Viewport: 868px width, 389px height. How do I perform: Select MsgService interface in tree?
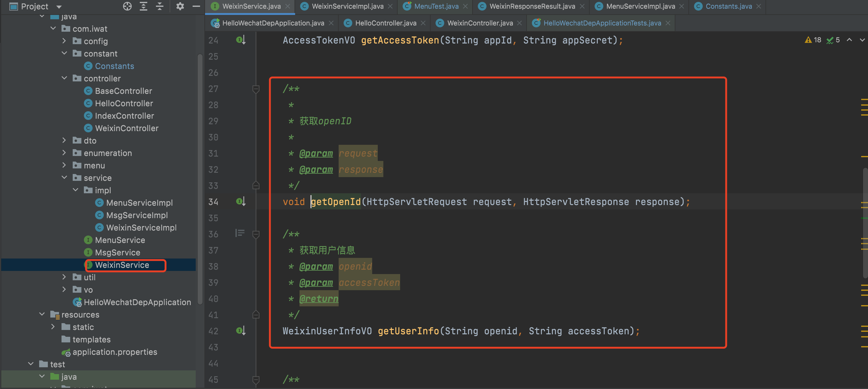tap(112, 253)
